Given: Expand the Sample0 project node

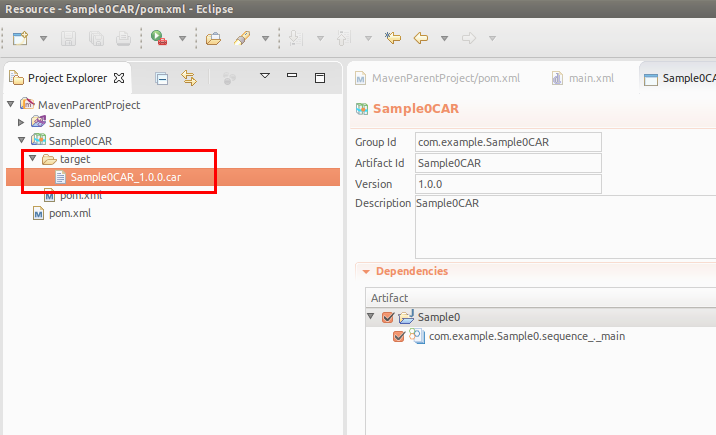Looking at the screenshot, I should [x=22, y=122].
